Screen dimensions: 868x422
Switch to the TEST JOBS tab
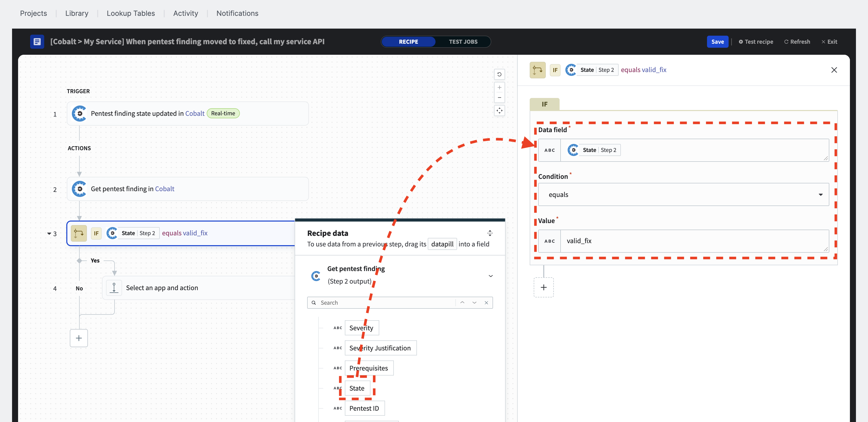[x=464, y=41]
